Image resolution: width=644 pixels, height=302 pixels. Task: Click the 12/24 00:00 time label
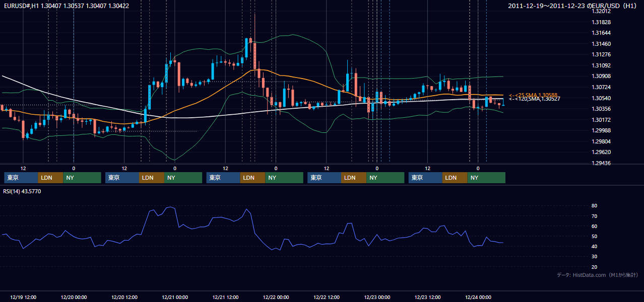[478, 297]
